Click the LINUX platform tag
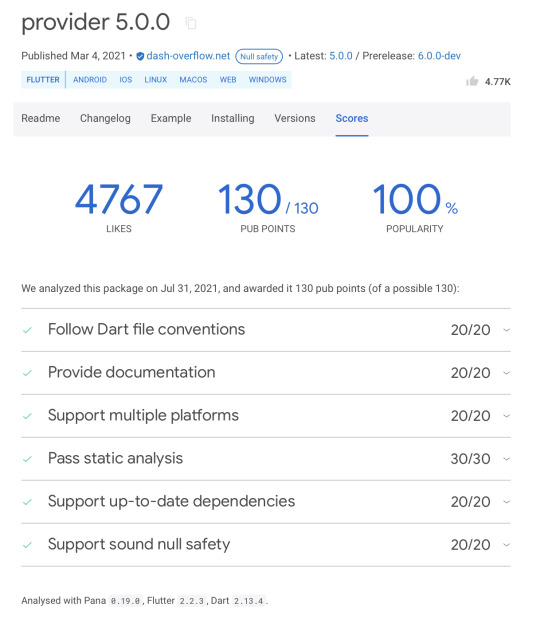Image resolution: width=540 pixels, height=622 pixels. pos(156,80)
